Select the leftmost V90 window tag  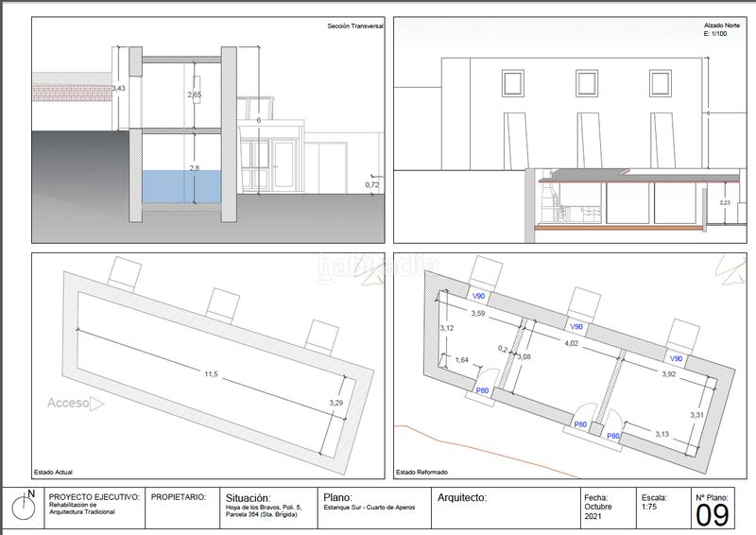(480, 296)
